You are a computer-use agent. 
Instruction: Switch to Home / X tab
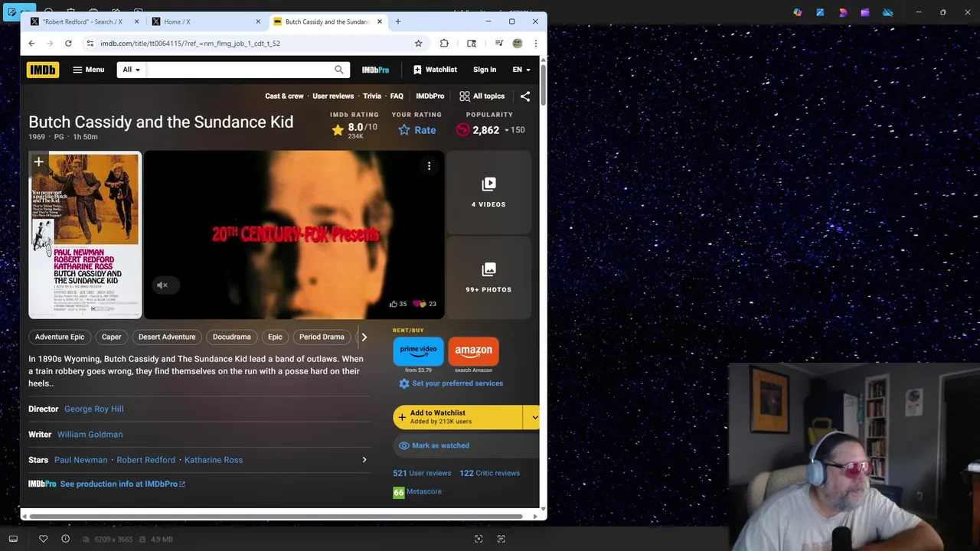(x=205, y=21)
